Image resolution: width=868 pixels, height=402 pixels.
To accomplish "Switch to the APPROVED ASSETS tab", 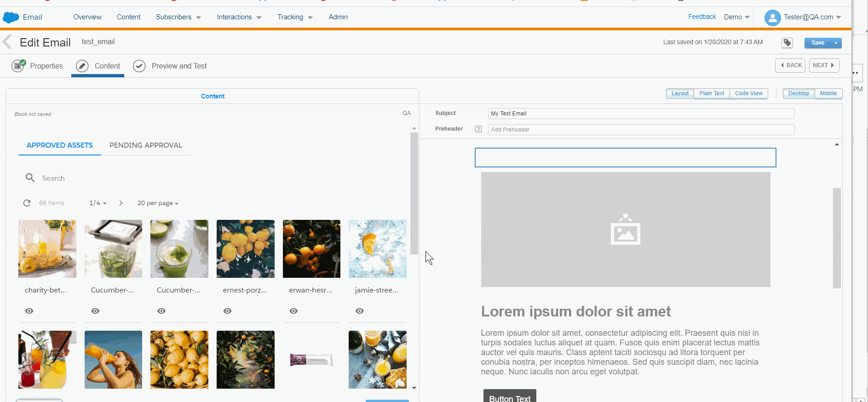I will tap(60, 145).
